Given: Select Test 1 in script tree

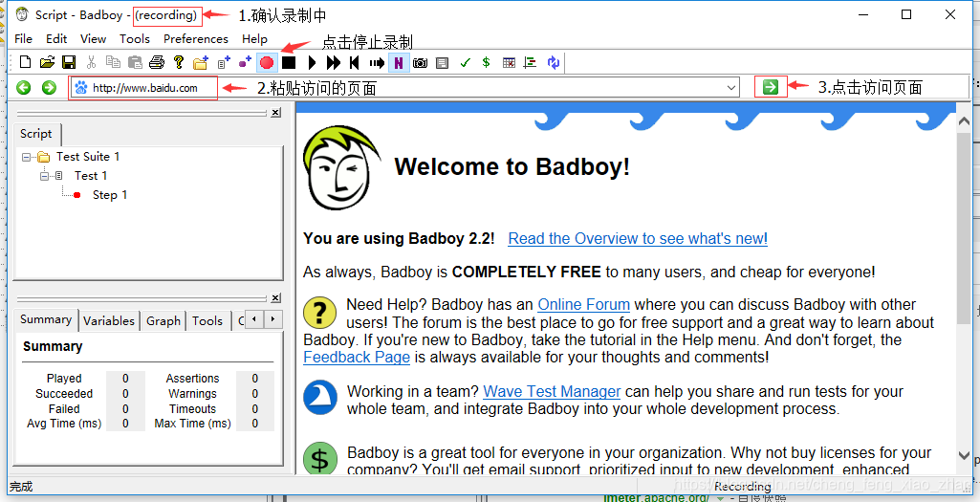Looking at the screenshot, I should [91, 176].
